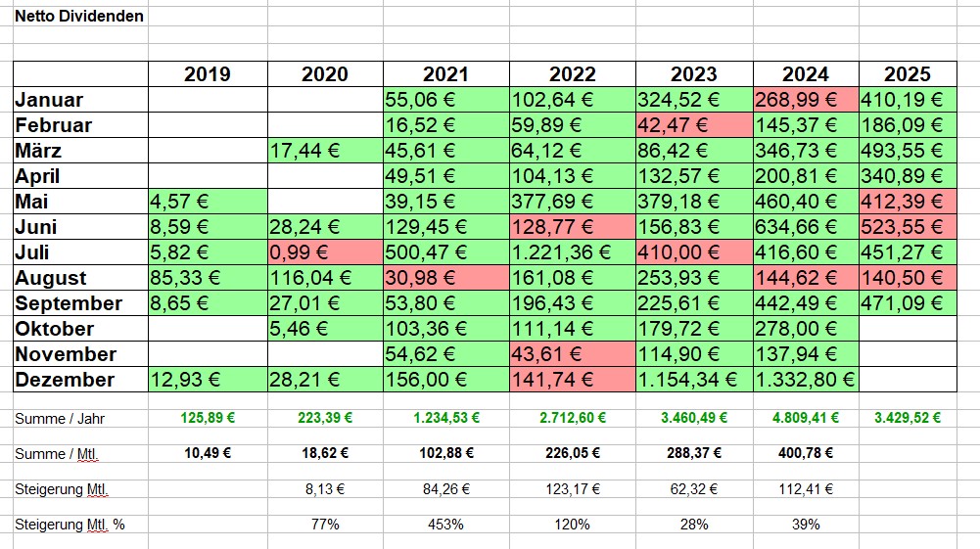This screenshot has height=549, width=980.
Task: Select August 2021 red cell 30,98 €
Action: pos(445,278)
